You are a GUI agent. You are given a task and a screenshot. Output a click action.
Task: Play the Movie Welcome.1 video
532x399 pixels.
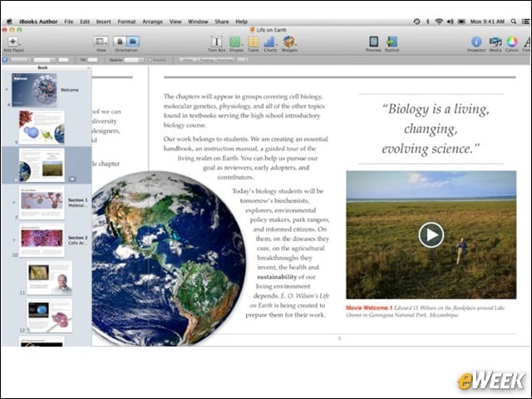[431, 234]
